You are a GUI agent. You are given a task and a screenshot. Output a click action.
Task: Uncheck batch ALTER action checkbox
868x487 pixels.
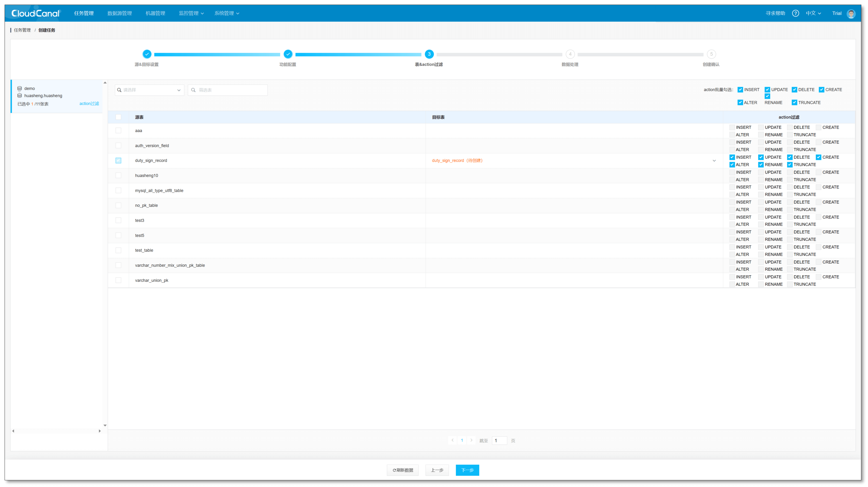coord(740,103)
